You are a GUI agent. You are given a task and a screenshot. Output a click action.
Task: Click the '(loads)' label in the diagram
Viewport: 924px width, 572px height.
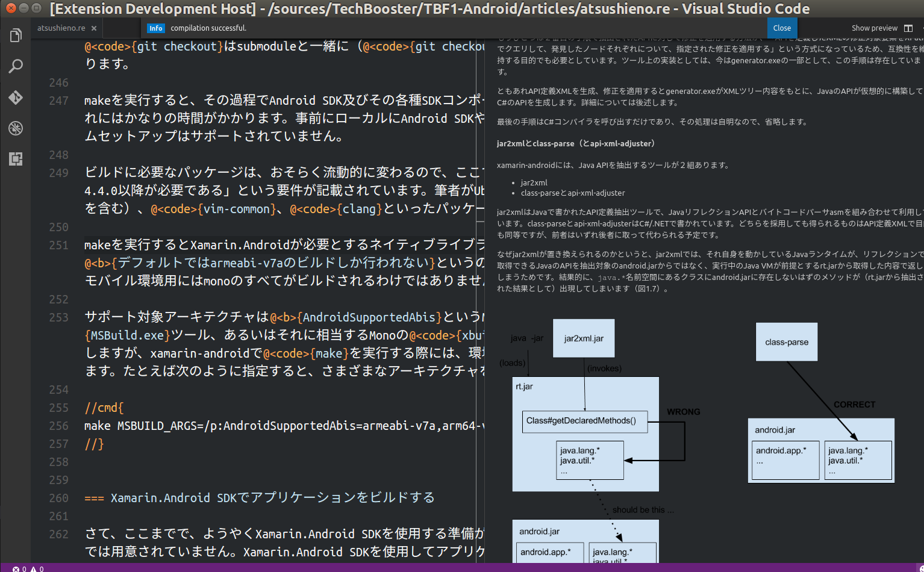pos(513,363)
